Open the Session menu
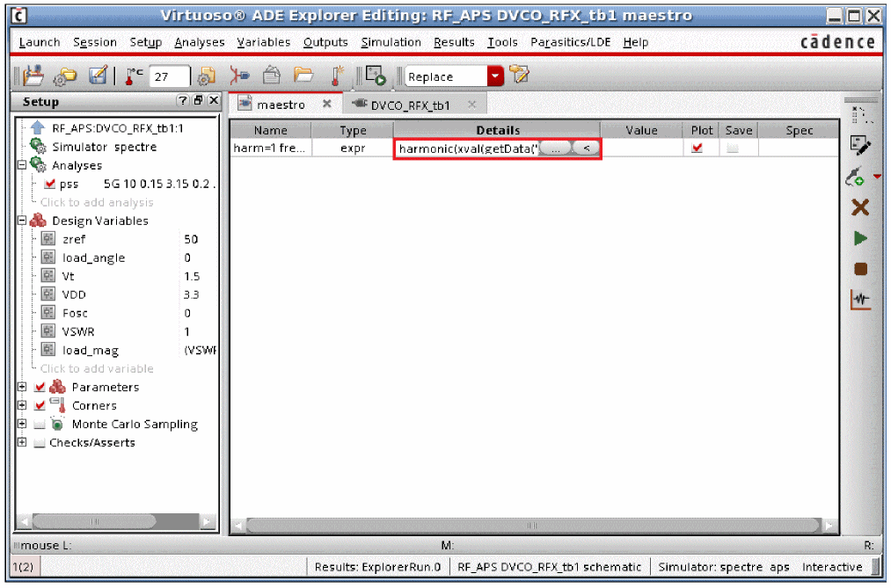 [95, 42]
